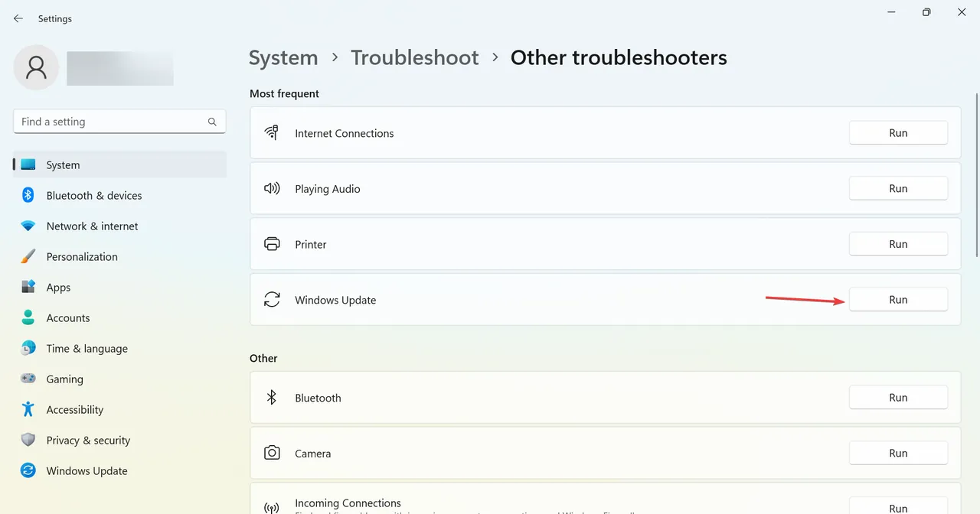Open Bluetooth & devices settings label

click(94, 196)
